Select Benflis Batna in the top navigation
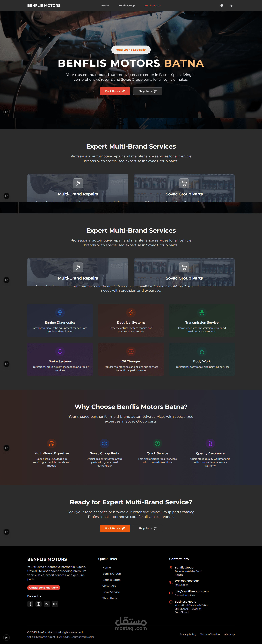This screenshot has height=644, width=262. [x=152, y=5]
